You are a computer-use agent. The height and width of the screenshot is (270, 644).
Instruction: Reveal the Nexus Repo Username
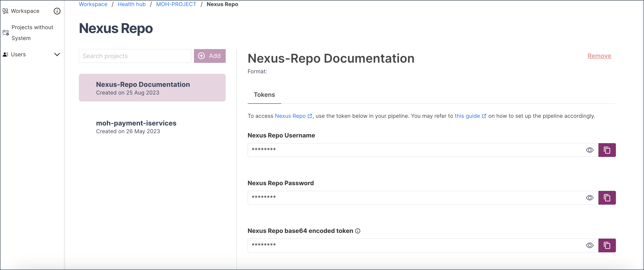click(590, 150)
